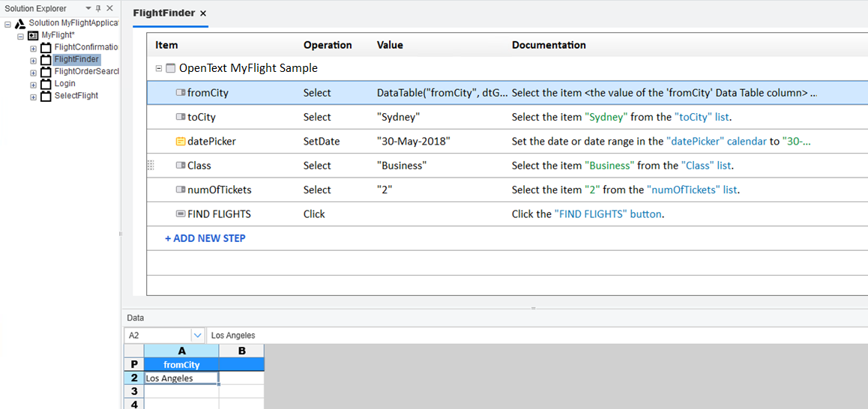Screen dimensions: 868x409
Task: Click the OpenText MyFlight Sample window icon
Action: 170,68
